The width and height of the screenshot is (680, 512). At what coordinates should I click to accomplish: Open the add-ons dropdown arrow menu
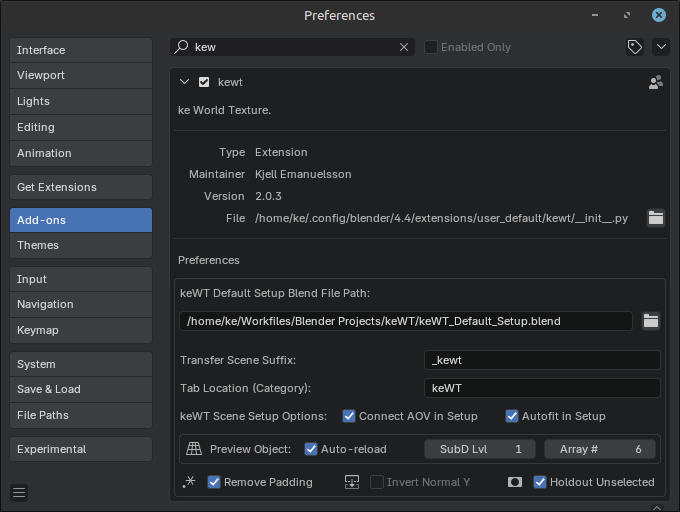[660, 47]
